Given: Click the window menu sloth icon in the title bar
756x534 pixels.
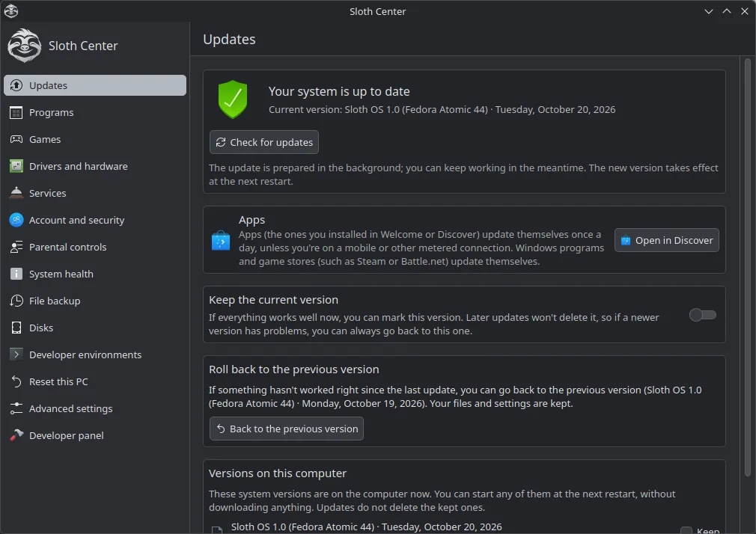Looking at the screenshot, I should (x=11, y=11).
